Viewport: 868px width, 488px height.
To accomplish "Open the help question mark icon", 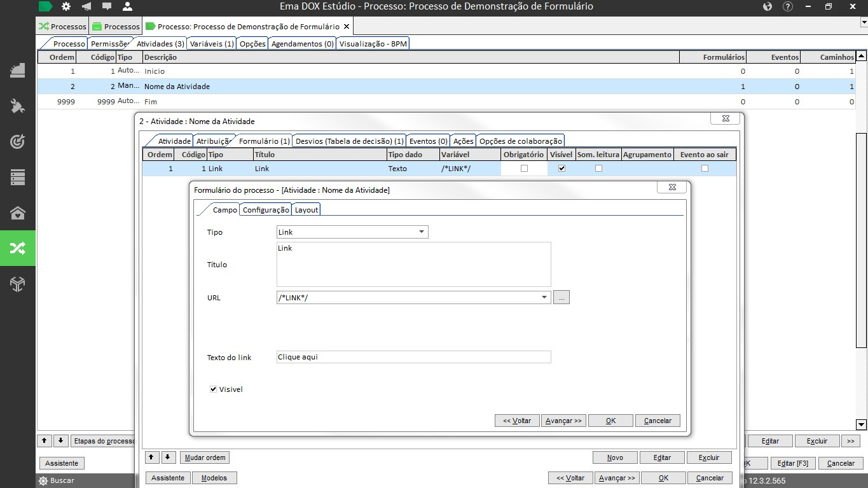I will 788,6.
